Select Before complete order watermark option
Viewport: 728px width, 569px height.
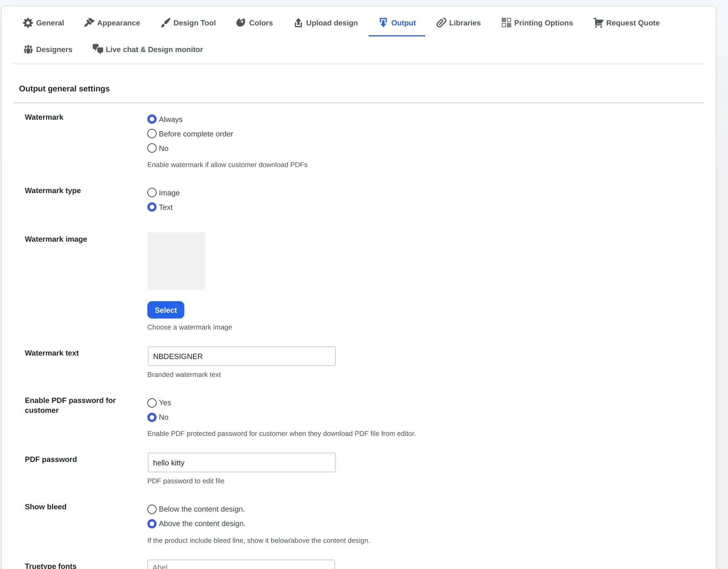coord(152,134)
